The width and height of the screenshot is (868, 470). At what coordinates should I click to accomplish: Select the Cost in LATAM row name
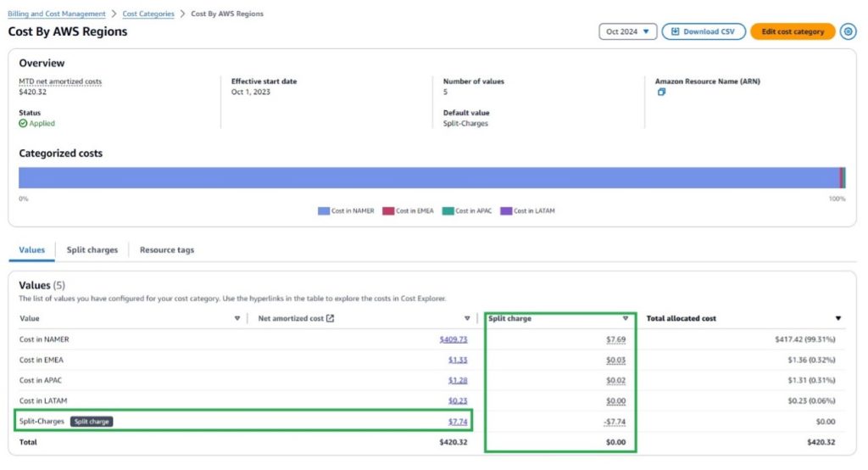(x=43, y=400)
